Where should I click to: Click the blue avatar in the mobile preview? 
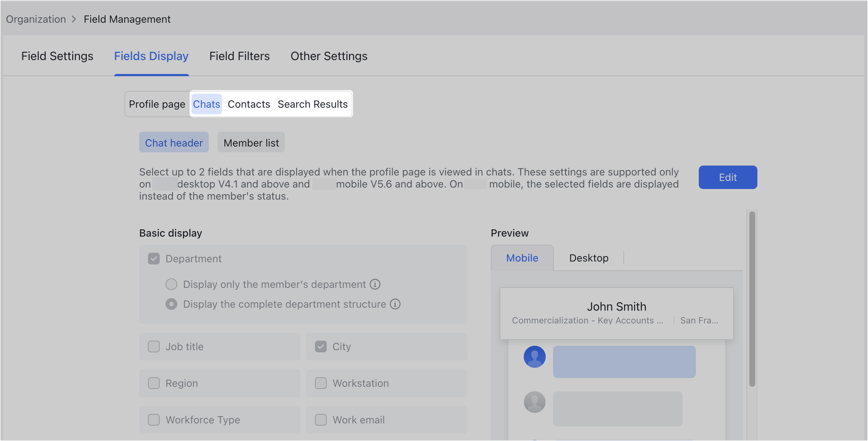click(x=535, y=356)
